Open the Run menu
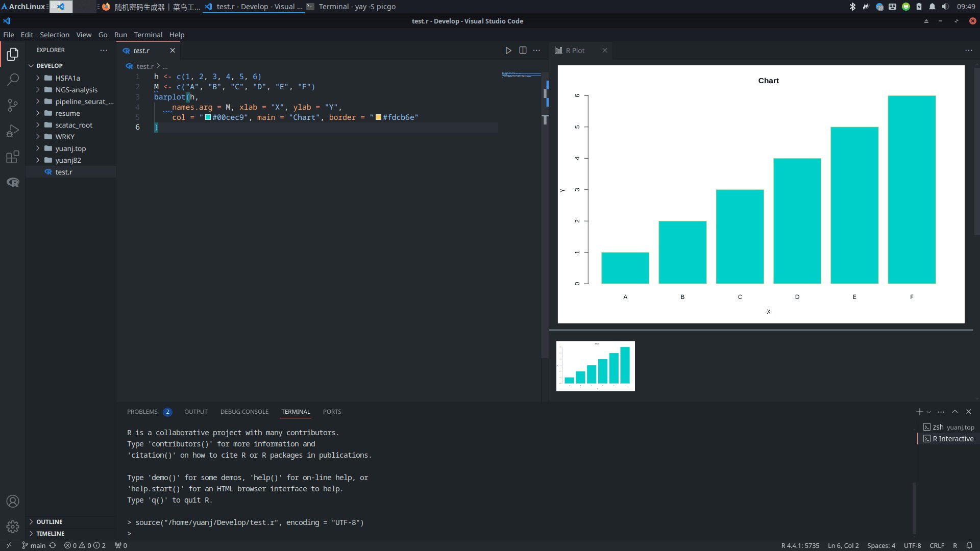 coord(120,35)
